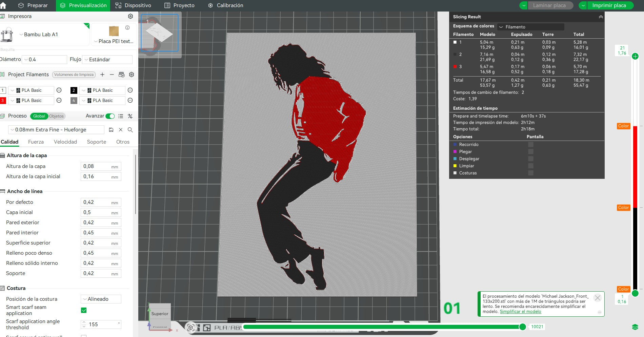Open filament 1 PLA Basic dropdown
Screen dimensions: 644x337
point(32,90)
